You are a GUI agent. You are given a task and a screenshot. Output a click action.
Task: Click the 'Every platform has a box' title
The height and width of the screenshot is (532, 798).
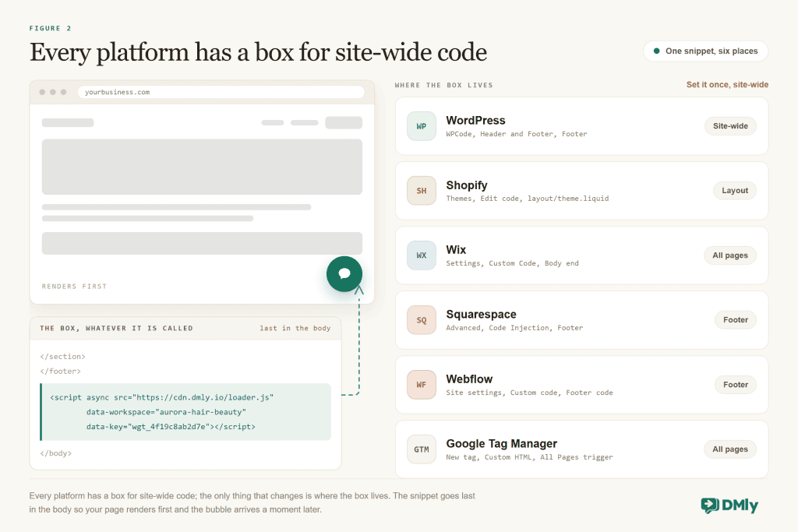pos(258,52)
